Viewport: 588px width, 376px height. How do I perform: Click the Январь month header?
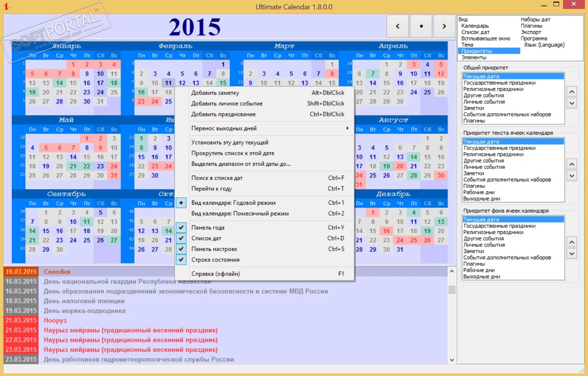coord(66,46)
